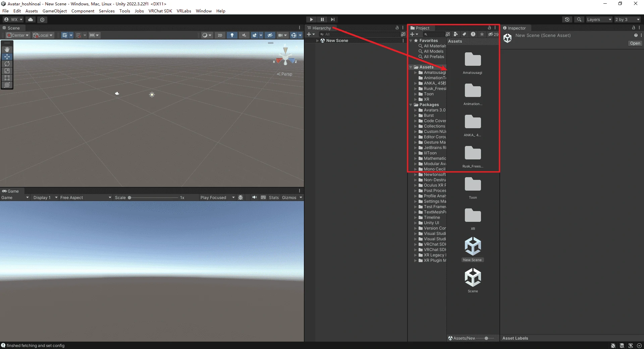Select the Hand view tool
The height and width of the screenshot is (349, 644).
7,50
